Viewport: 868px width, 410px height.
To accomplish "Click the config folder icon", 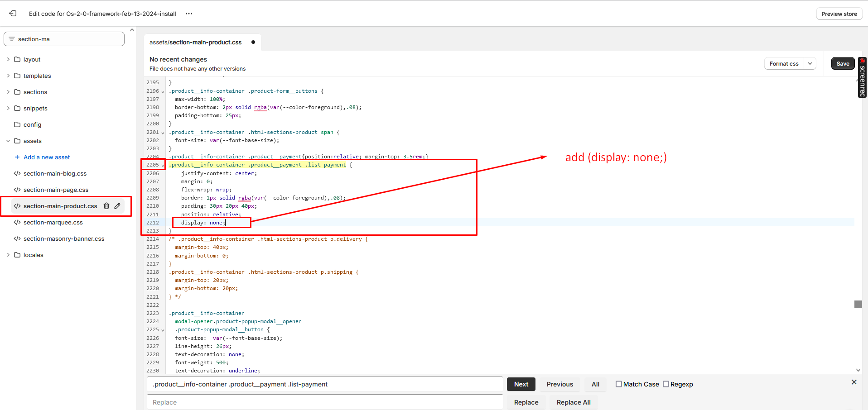I will click(x=17, y=124).
